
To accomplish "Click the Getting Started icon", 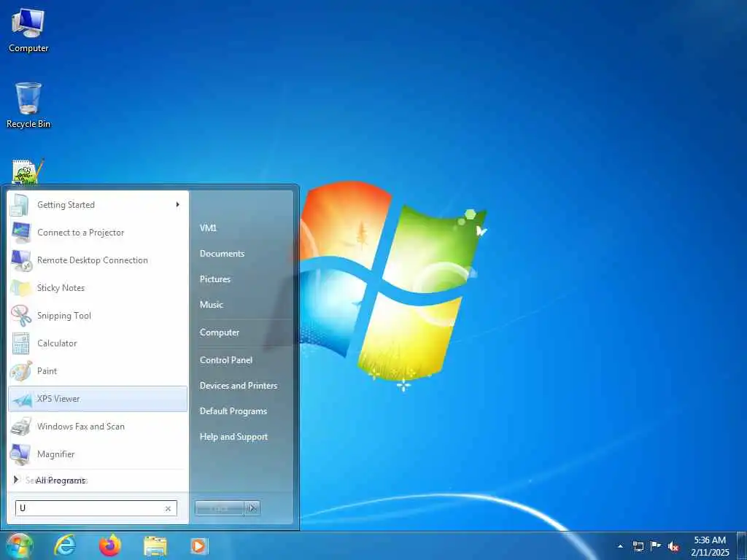I will coord(20,205).
